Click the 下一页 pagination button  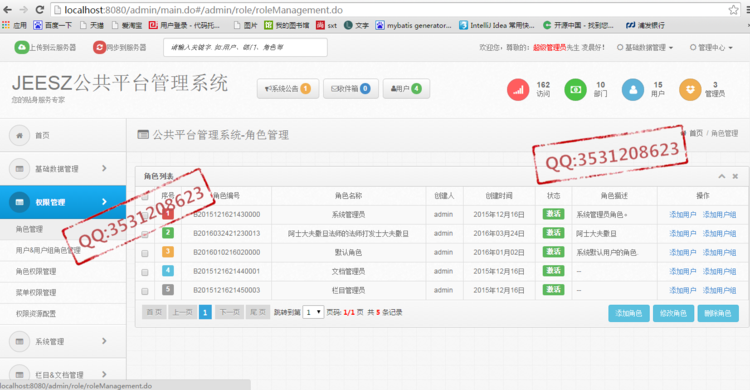tap(230, 312)
